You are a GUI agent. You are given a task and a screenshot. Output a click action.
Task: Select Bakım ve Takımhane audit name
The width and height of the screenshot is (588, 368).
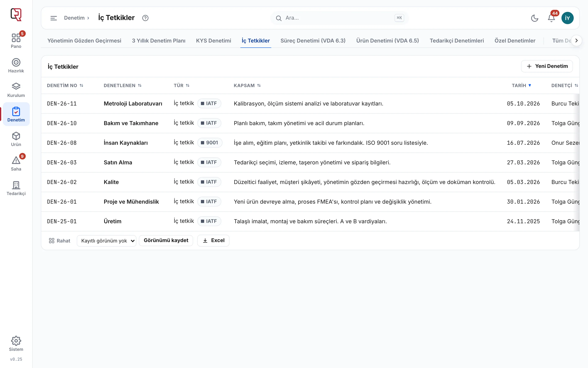(131, 123)
